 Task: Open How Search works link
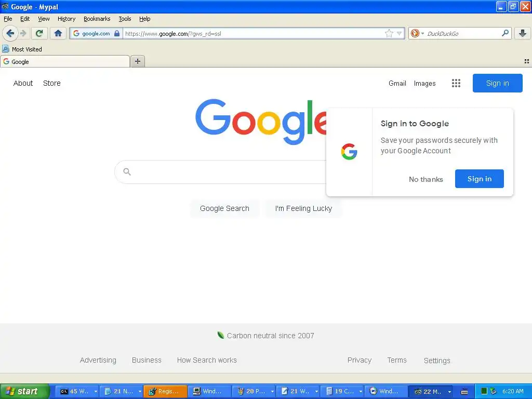point(207,361)
